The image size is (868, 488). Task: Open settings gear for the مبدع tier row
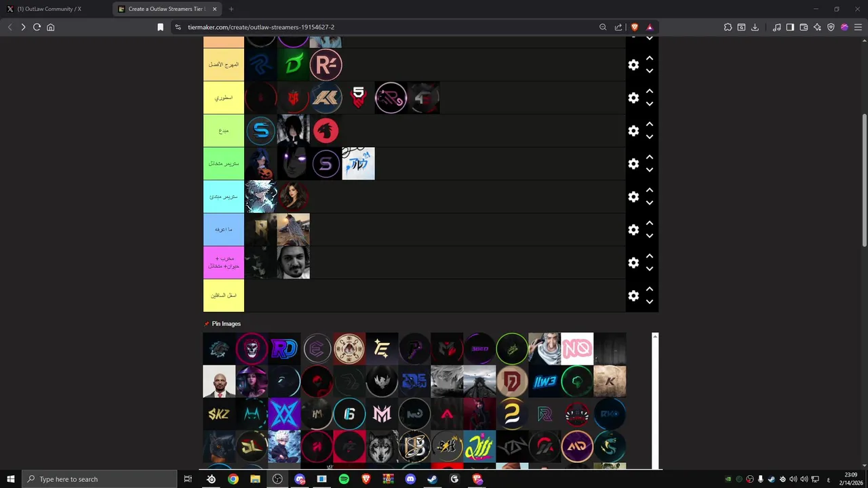[x=633, y=131]
